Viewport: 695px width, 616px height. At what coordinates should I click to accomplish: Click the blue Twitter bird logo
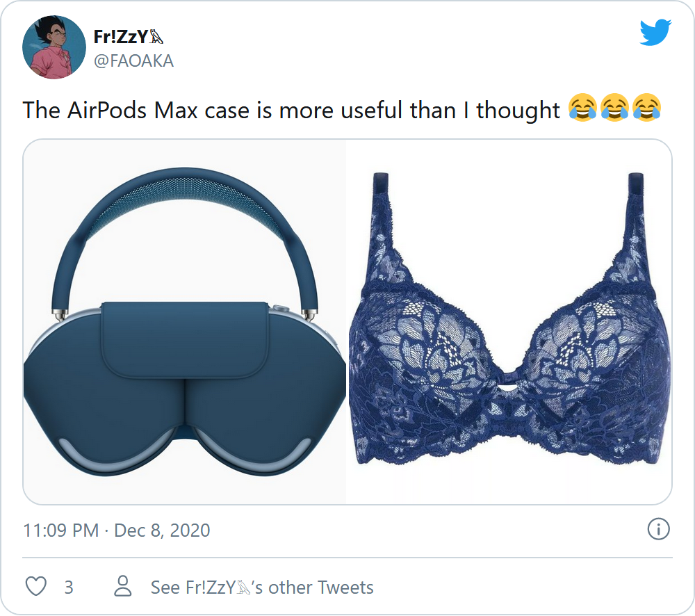(x=655, y=32)
